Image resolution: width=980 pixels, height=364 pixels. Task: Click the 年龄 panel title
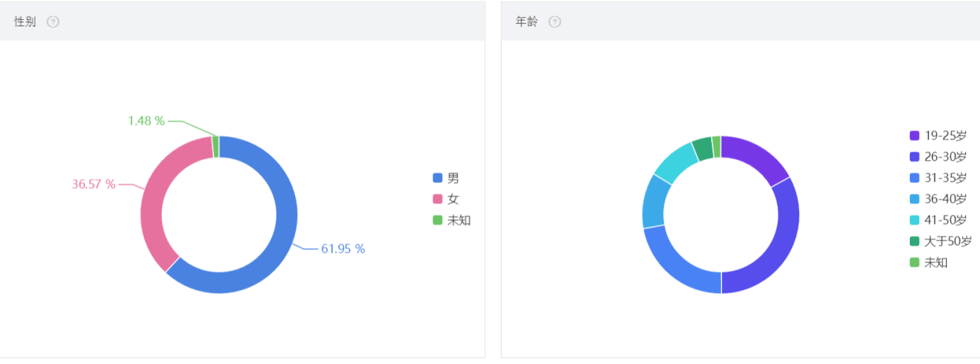tap(527, 22)
